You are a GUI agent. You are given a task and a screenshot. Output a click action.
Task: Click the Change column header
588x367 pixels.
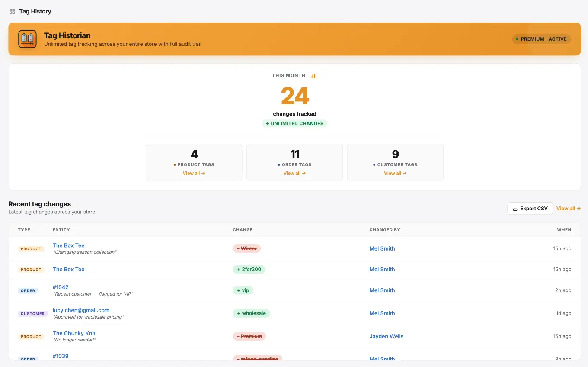click(243, 230)
